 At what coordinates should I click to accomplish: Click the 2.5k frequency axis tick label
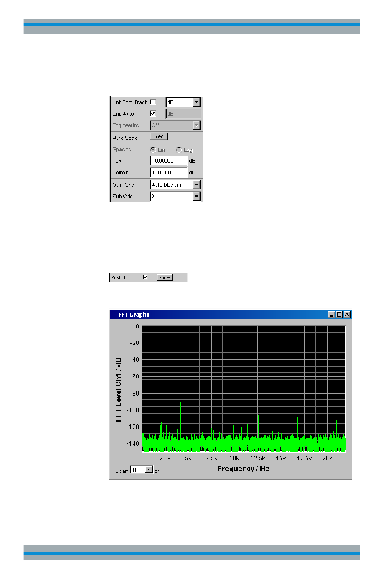point(165,458)
